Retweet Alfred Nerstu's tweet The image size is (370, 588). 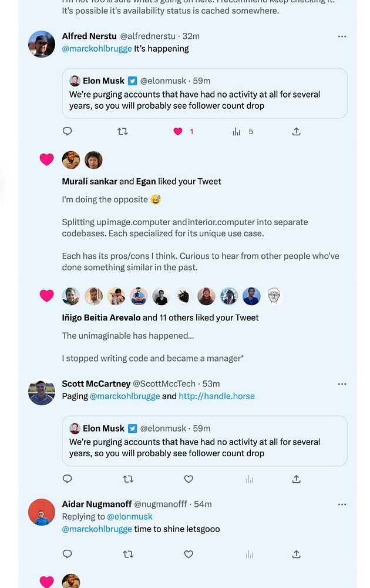tap(122, 132)
